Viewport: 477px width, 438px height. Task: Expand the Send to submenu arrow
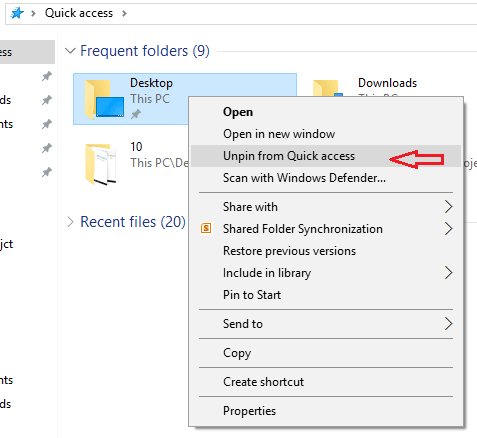coord(449,324)
